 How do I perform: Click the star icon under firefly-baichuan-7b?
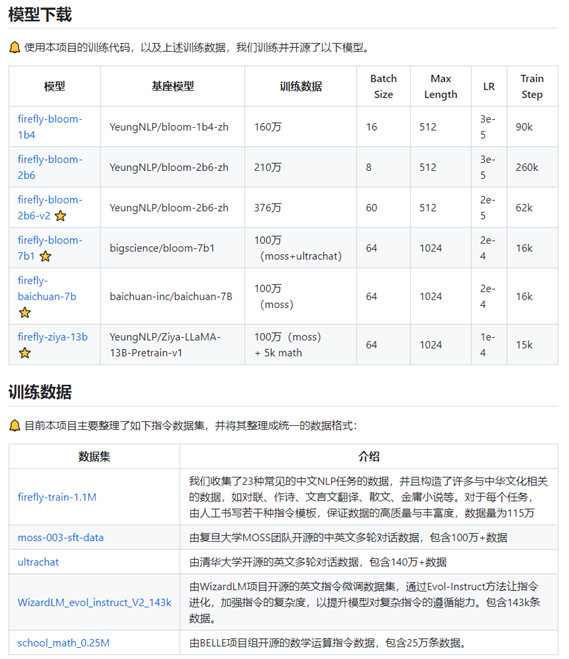[x=25, y=313]
